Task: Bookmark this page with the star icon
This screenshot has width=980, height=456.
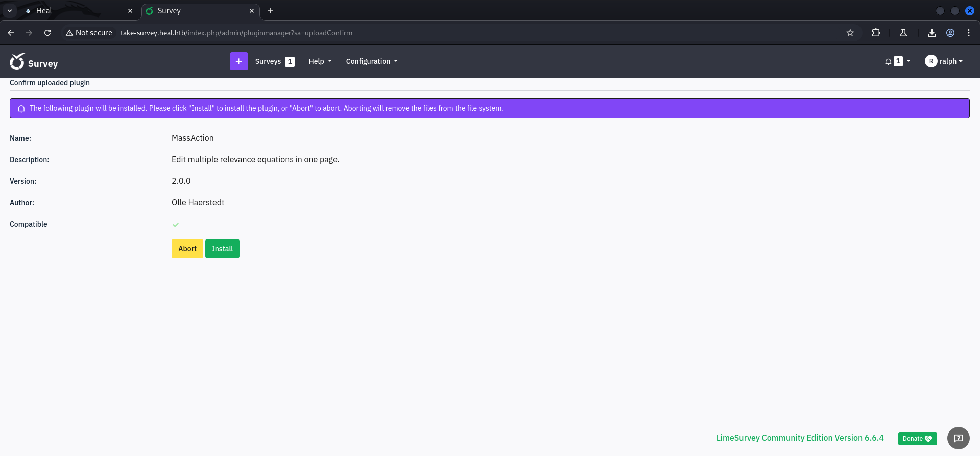Action: 850,33
